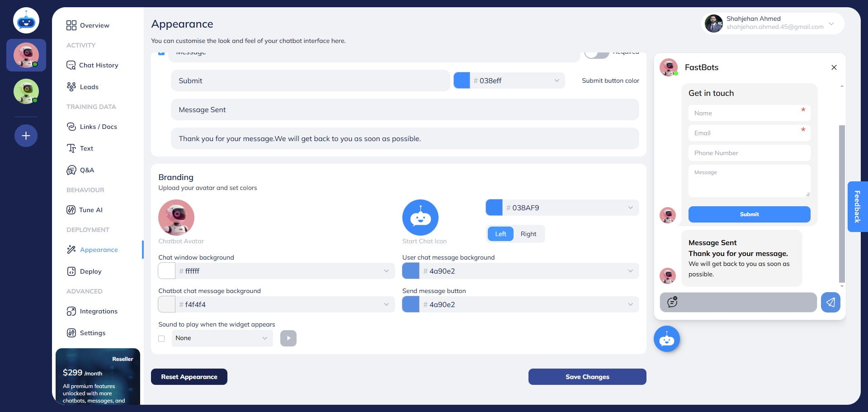The image size is (868, 412).
Task: Expand the Chat window background color dropdown
Action: click(386, 271)
